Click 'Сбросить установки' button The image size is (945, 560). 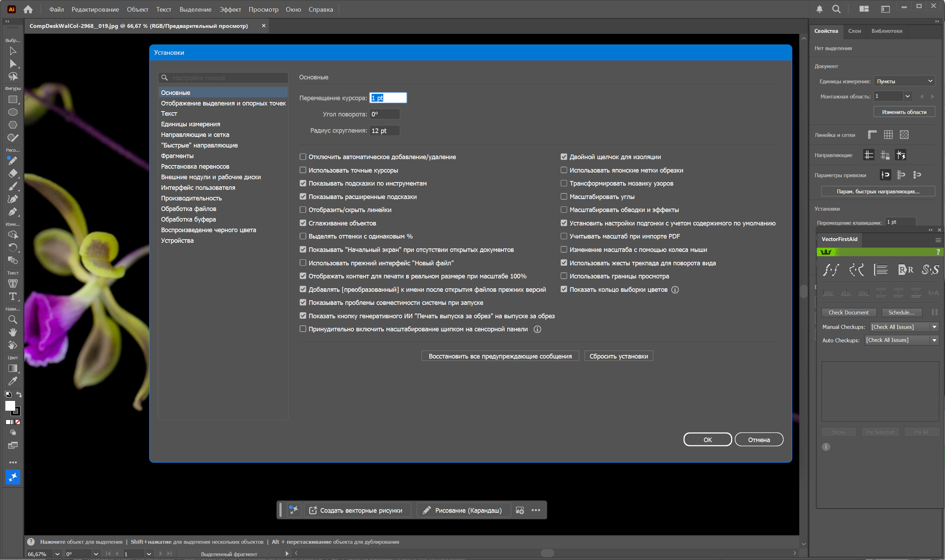point(618,356)
